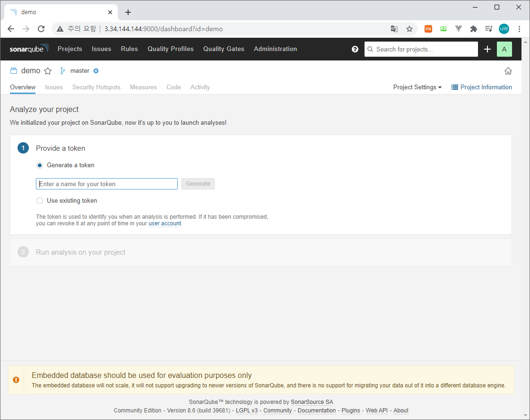
Task: Click the Generate button
Action: click(198, 184)
